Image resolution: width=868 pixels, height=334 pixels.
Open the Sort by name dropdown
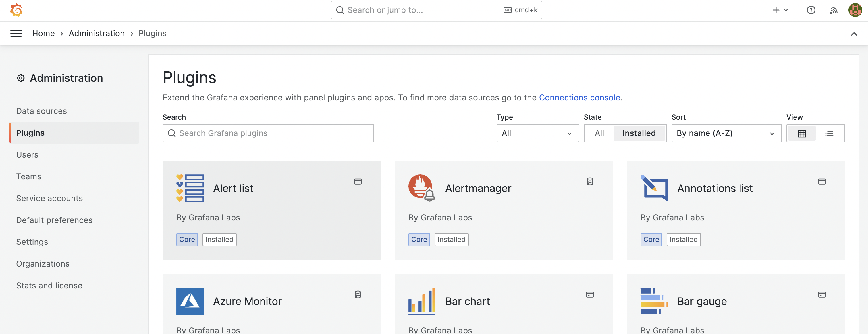(726, 133)
